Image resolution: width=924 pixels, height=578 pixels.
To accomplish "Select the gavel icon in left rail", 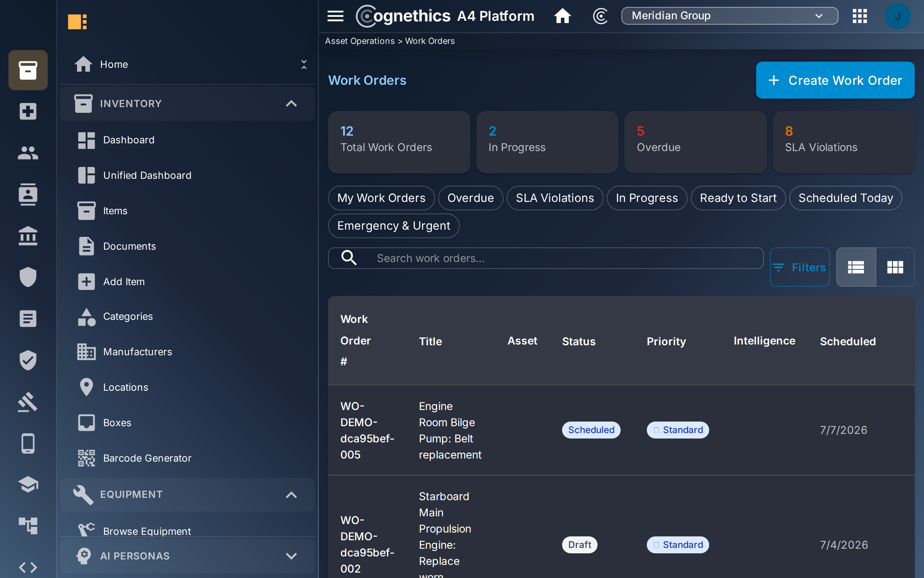I will coord(28,402).
